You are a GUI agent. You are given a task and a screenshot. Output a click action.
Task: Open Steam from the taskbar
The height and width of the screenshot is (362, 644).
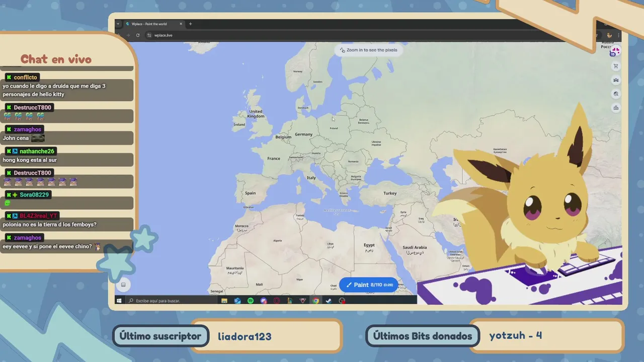tap(329, 301)
